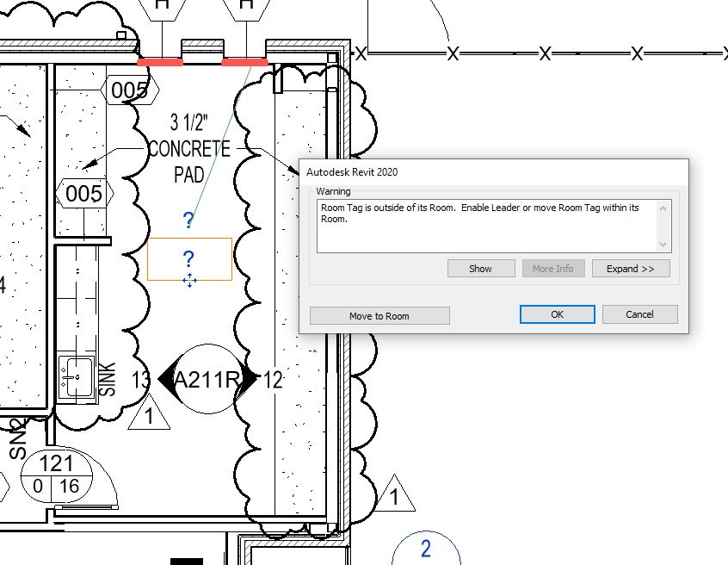
Task: Click the elevation number 13 label
Action: (140, 380)
